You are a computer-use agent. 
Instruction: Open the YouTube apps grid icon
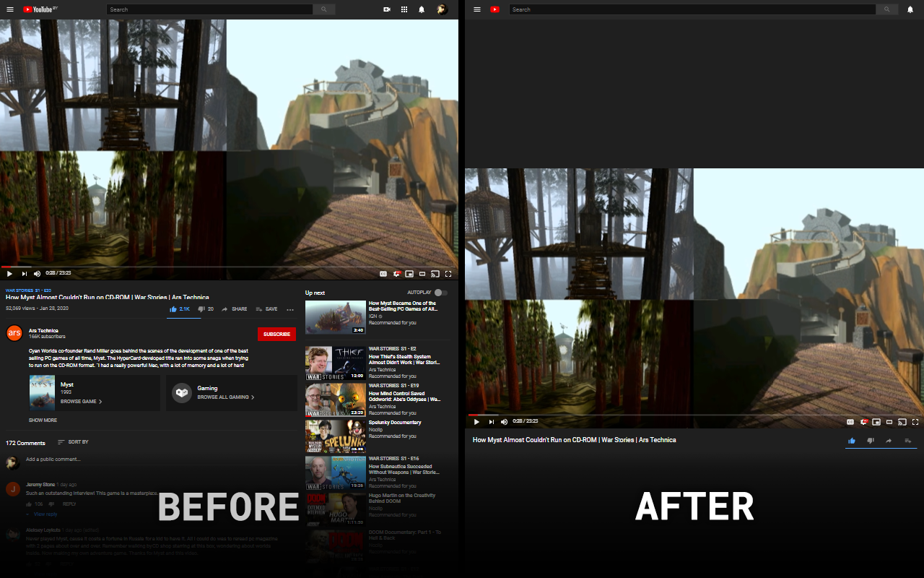(x=404, y=9)
